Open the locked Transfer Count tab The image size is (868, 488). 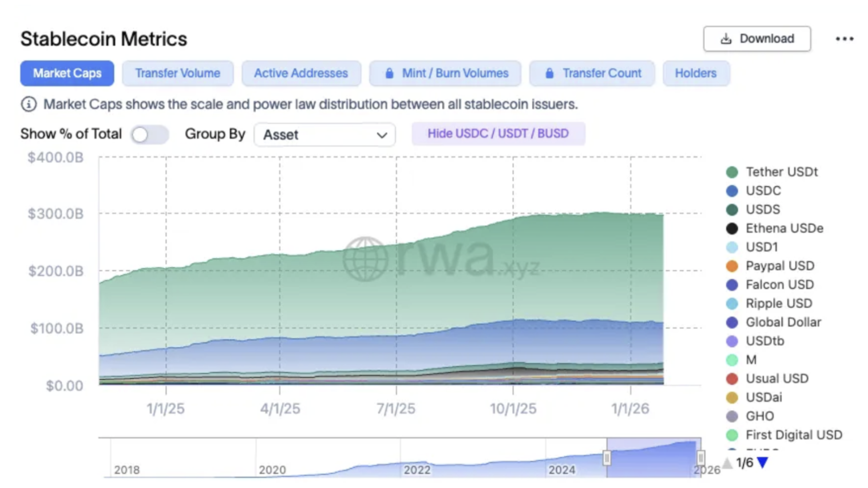coord(592,73)
